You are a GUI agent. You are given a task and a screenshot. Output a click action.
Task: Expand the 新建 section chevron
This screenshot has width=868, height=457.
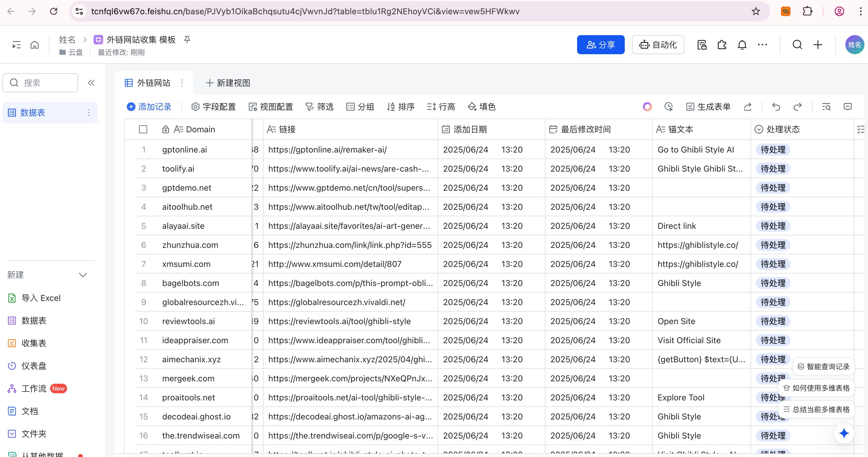[83, 275]
